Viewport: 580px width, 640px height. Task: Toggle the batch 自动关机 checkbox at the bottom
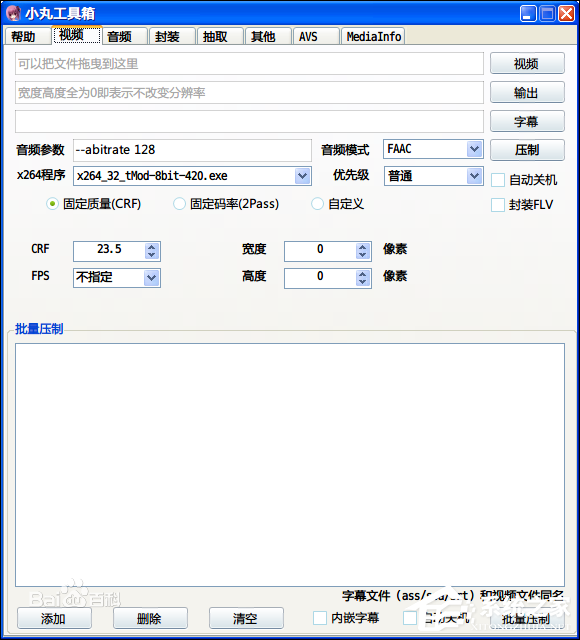409,618
